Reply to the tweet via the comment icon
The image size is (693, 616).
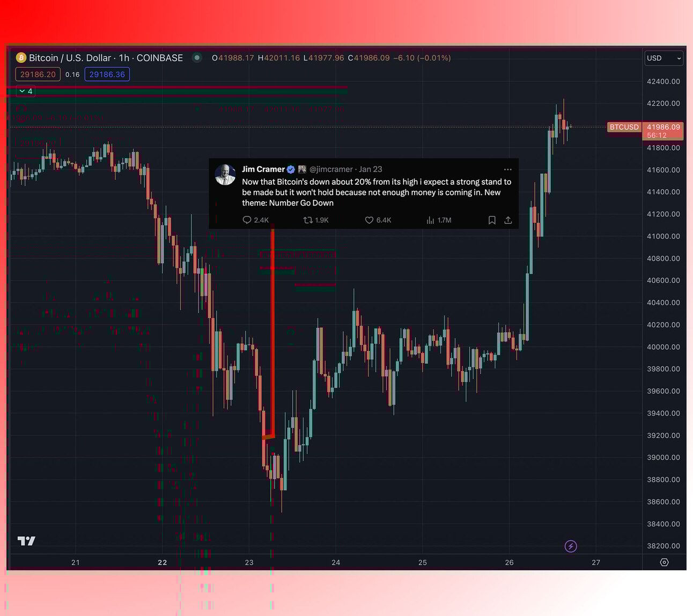(247, 220)
